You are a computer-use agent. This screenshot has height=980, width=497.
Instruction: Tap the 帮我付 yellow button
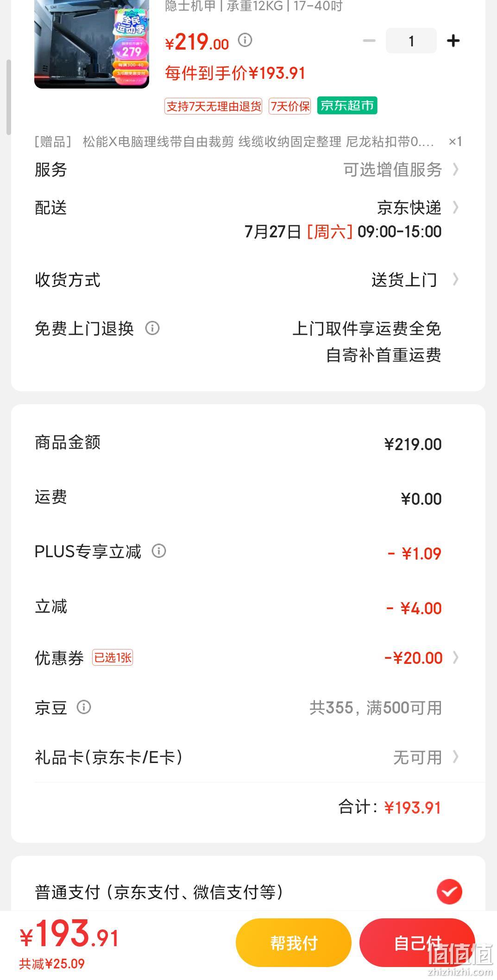tap(294, 942)
